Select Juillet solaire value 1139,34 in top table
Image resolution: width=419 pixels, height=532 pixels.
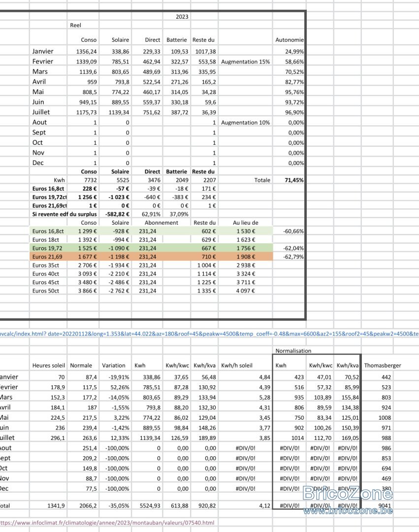(x=119, y=112)
